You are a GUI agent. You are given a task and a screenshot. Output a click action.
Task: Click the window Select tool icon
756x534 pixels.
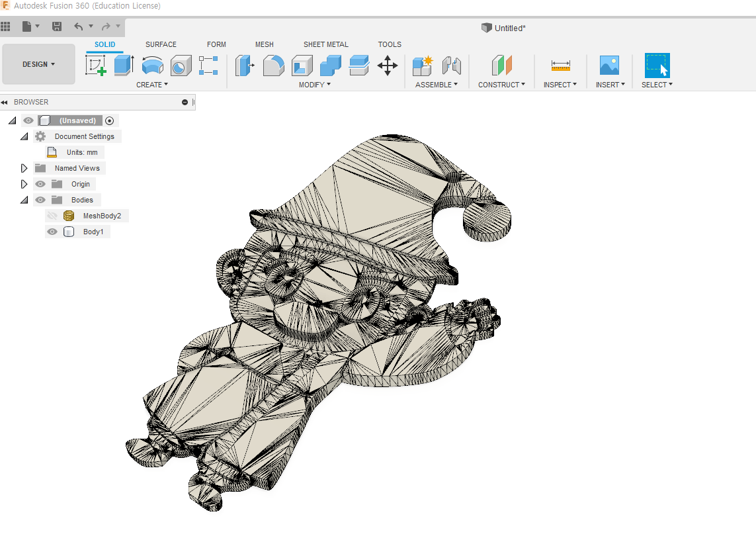coord(657,65)
